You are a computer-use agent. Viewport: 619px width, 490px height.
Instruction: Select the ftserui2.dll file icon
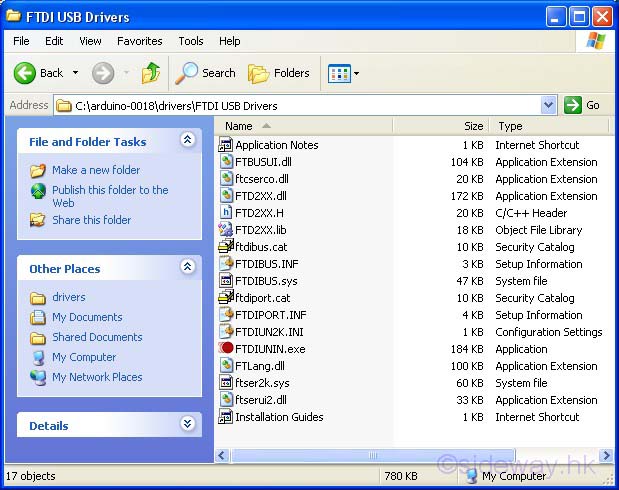pyautogui.click(x=226, y=400)
